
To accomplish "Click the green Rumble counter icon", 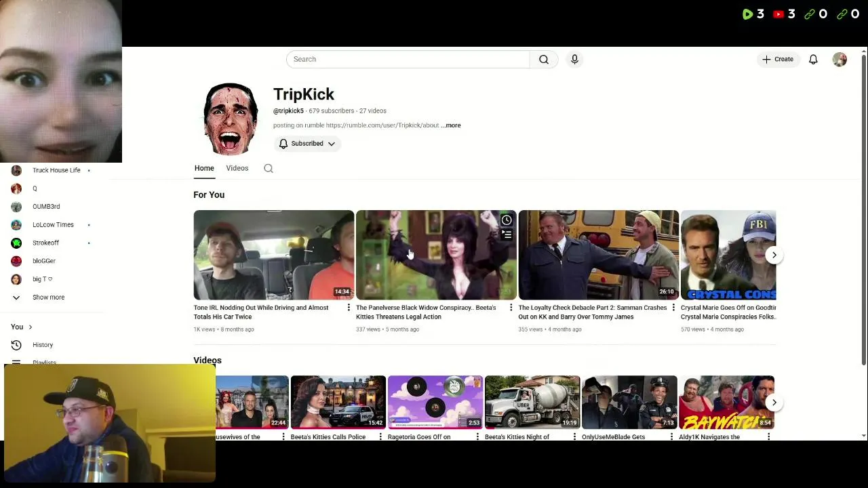I will (x=747, y=14).
